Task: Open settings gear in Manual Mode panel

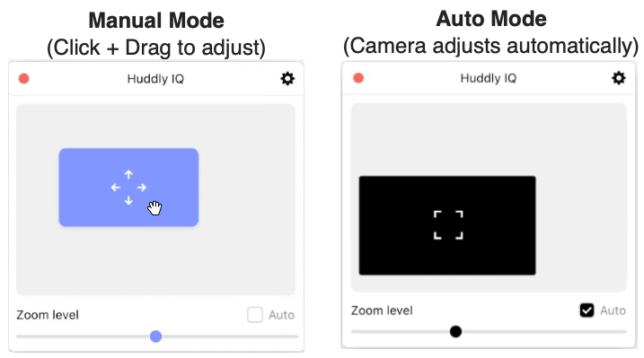Action: 287,78
